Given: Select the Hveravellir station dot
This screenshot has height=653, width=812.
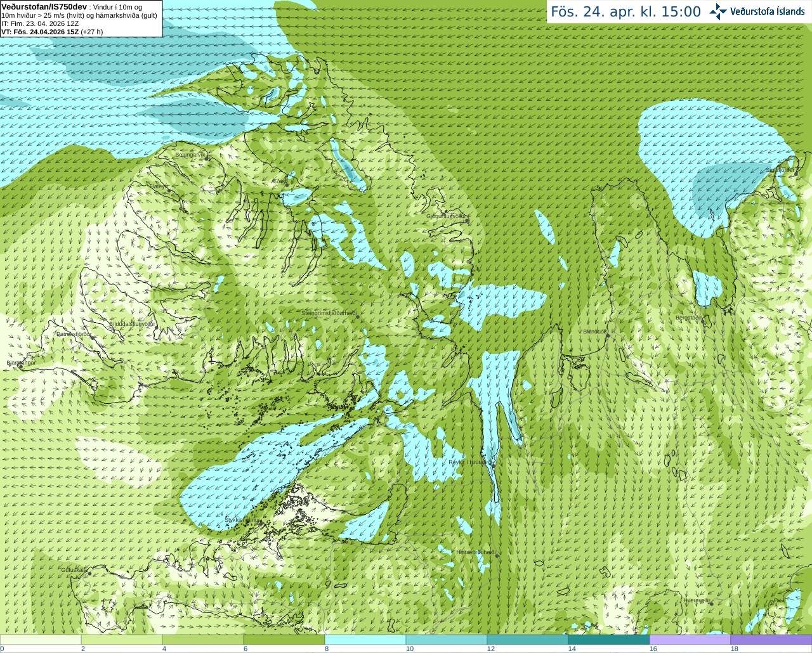Looking at the screenshot, I should pyautogui.click(x=712, y=604).
